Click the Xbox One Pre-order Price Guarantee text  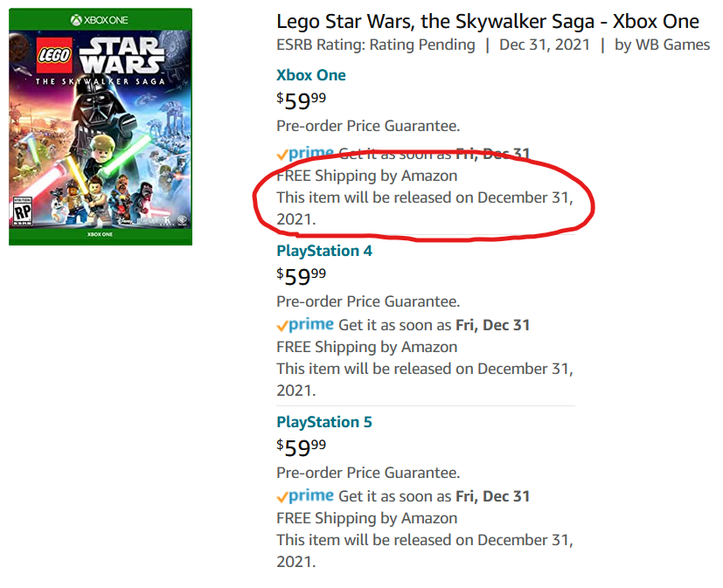368,126
